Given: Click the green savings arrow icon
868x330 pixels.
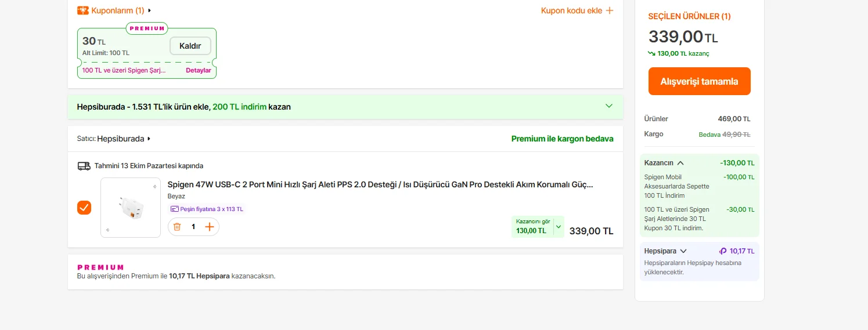Looking at the screenshot, I should [651, 53].
